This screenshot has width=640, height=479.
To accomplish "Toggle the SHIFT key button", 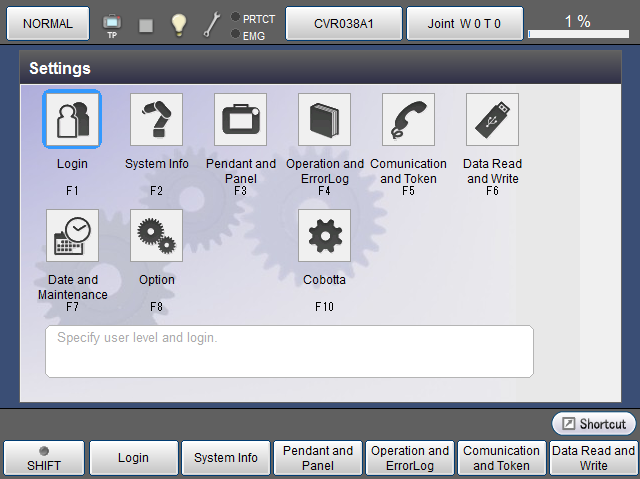I will [43, 458].
